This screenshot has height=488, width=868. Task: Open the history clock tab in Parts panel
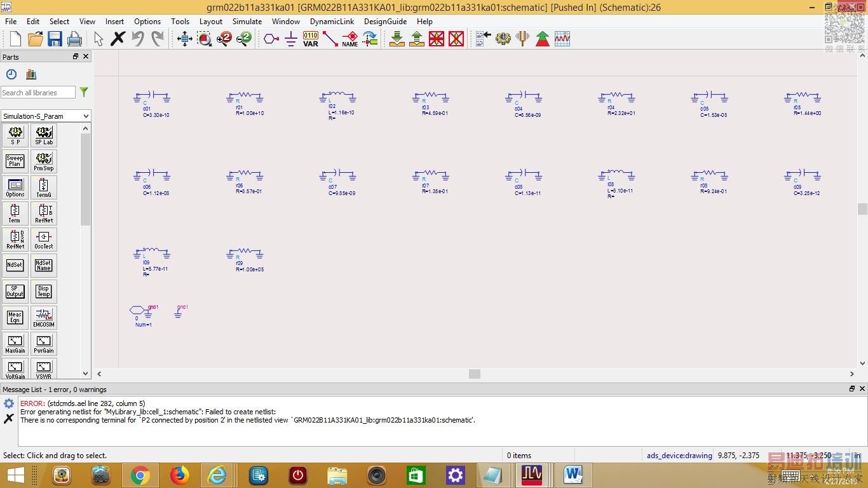[11, 74]
